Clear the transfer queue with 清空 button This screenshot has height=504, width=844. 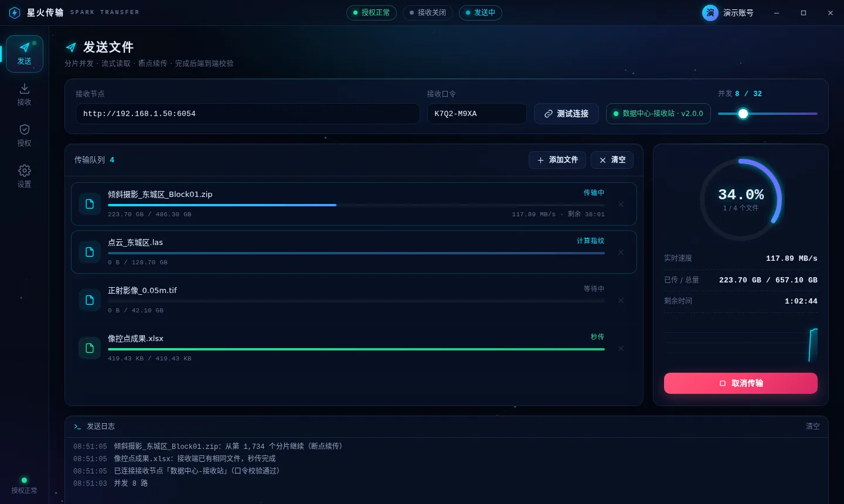612,160
